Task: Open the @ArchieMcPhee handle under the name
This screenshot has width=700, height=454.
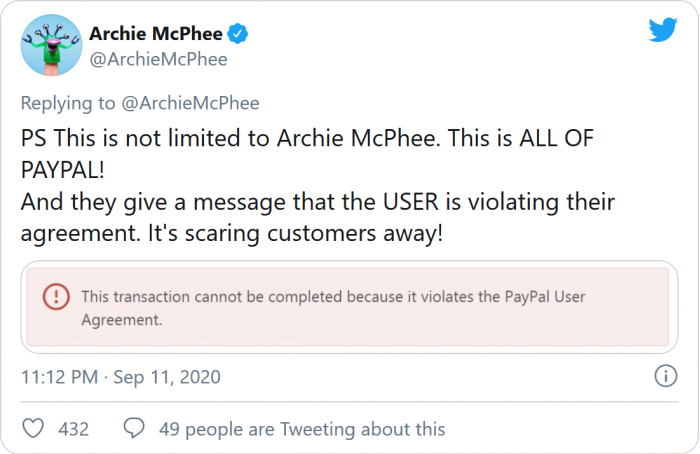Action: [x=158, y=59]
